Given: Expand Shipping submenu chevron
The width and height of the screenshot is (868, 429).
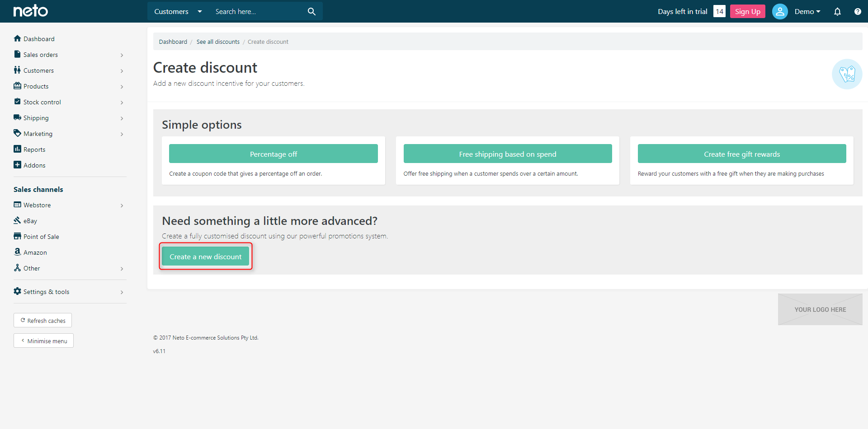Looking at the screenshot, I should click(122, 118).
